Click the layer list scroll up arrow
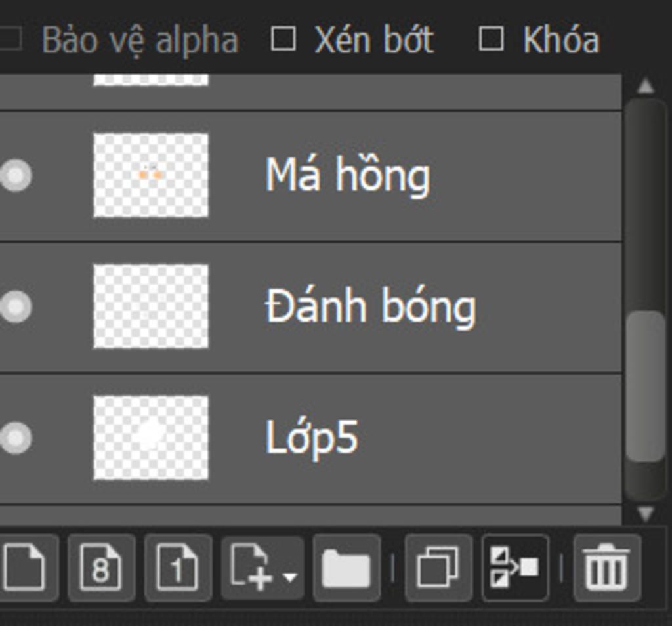672x626 pixels. click(x=646, y=86)
